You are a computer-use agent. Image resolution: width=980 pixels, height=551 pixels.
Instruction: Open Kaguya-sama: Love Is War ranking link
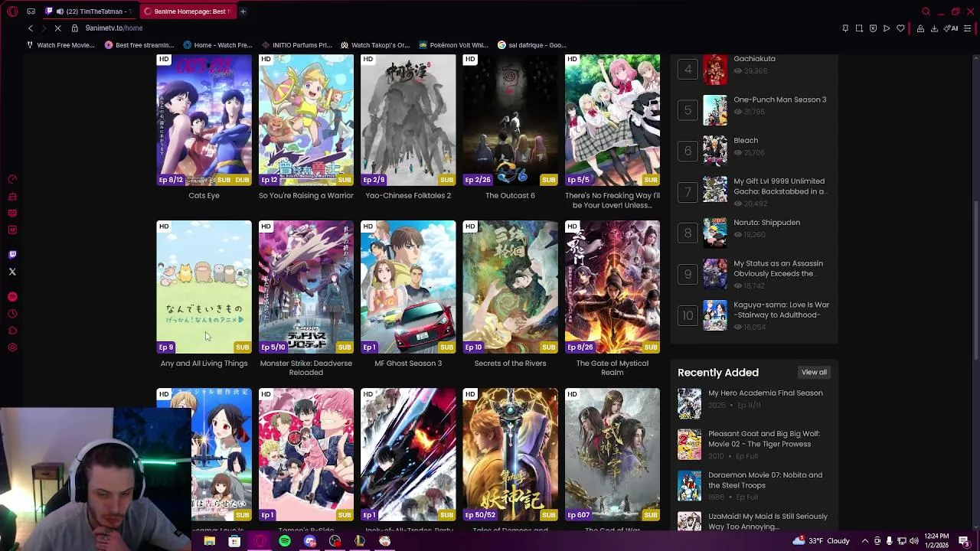[781, 310]
